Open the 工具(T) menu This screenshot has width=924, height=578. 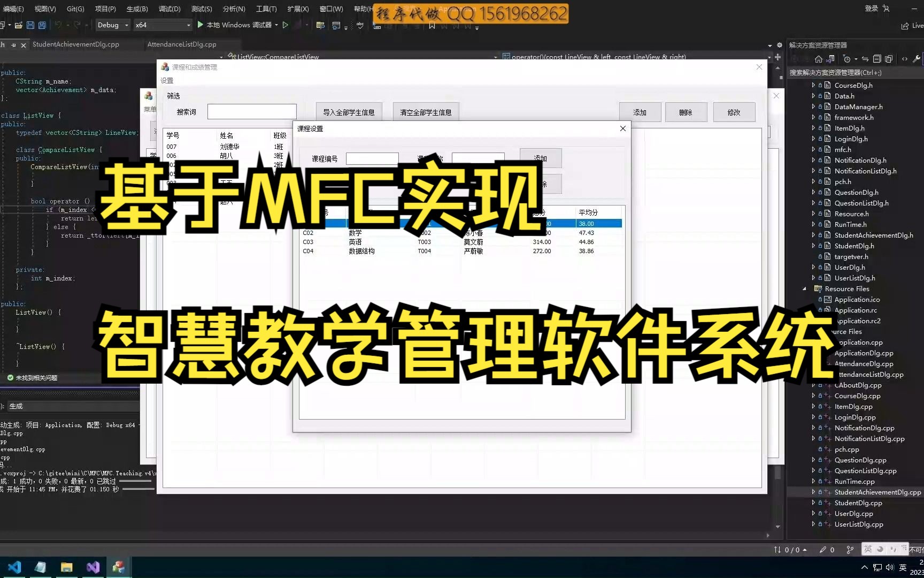pyautogui.click(x=266, y=9)
